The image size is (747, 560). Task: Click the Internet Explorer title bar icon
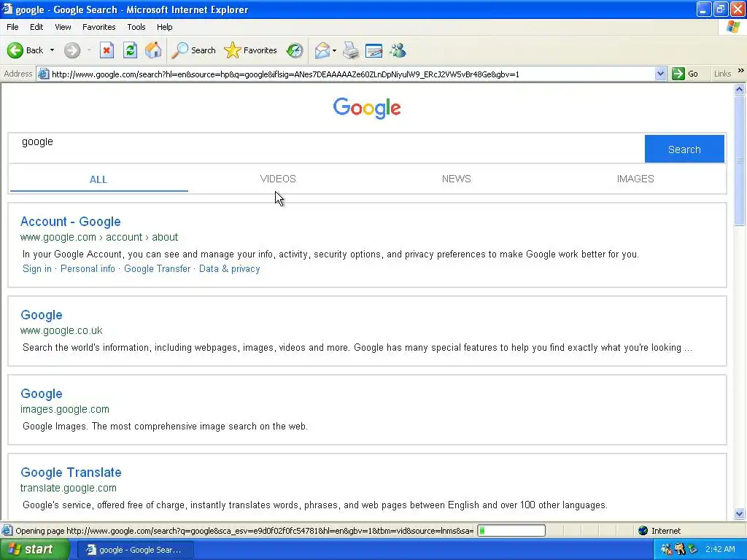pyautogui.click(x=7, y=9)
